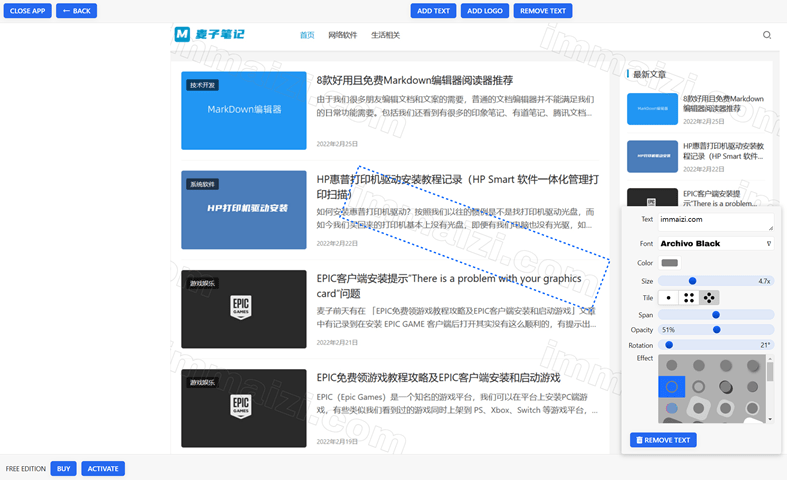Adjust the Size slider
787x480 pixels.
click(x=716, y=281)
